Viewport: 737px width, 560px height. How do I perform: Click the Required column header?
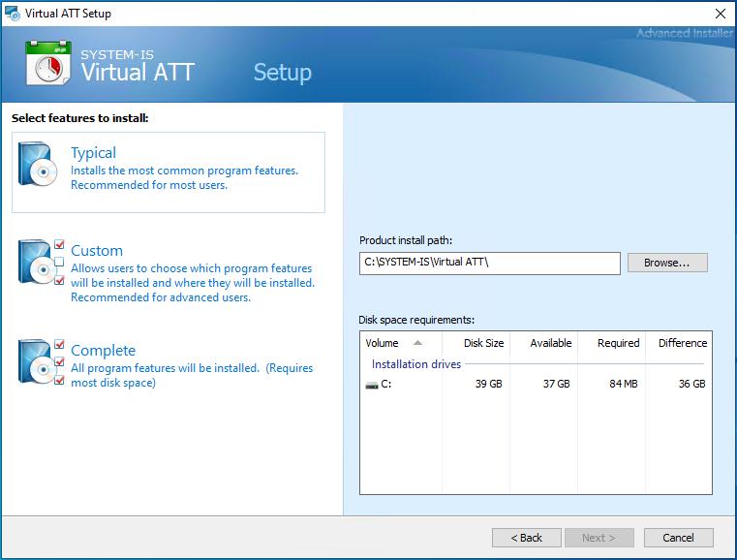tap(618, 343)
